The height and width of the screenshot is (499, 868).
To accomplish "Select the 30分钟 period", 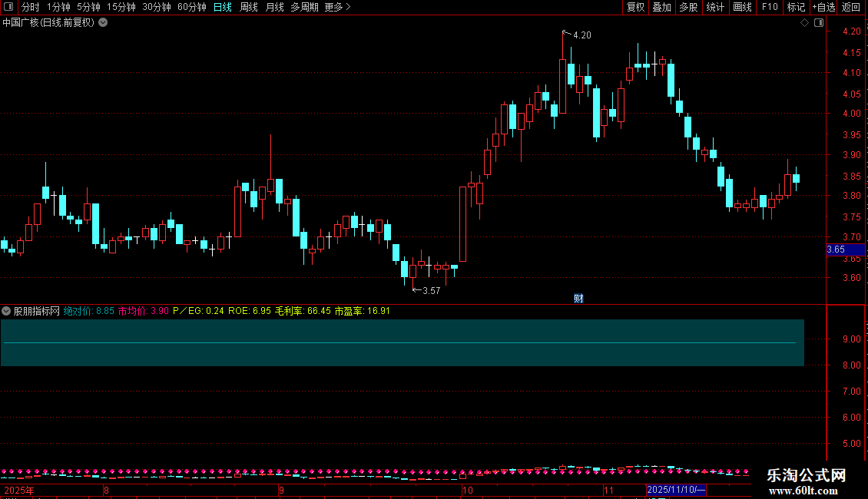I will 157,7.
